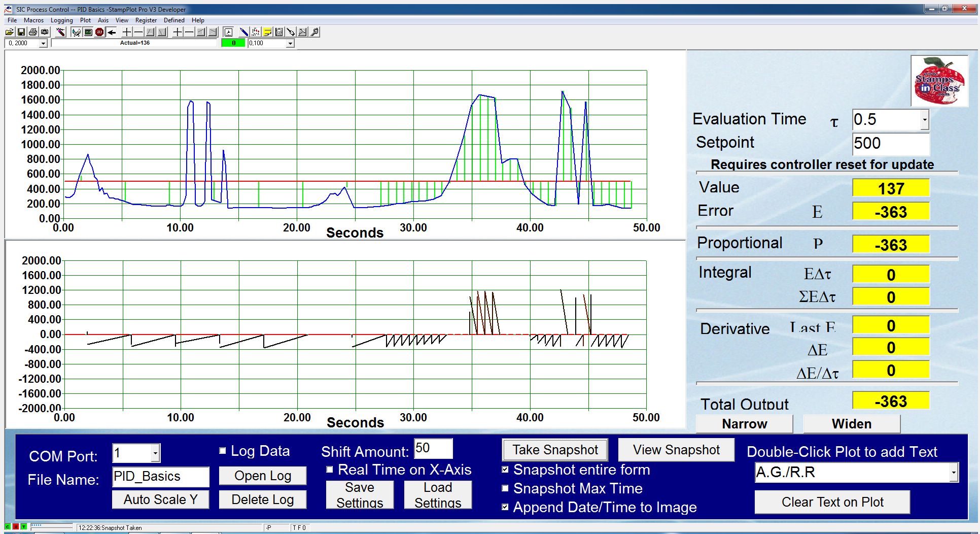Uncheck Append Date/Time to Image
Viewport: 980px width, 534px height.
click(x=505, y=507)
